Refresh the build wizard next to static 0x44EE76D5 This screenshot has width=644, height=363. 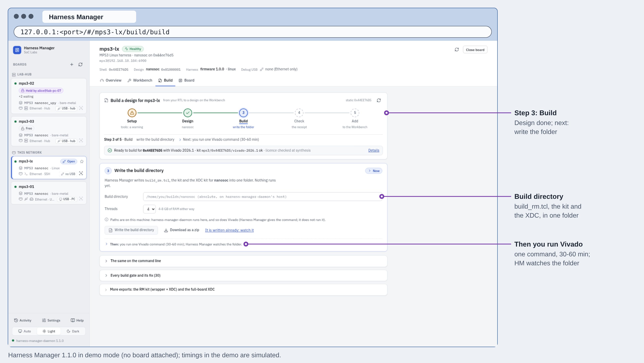[x=379, y=100]
